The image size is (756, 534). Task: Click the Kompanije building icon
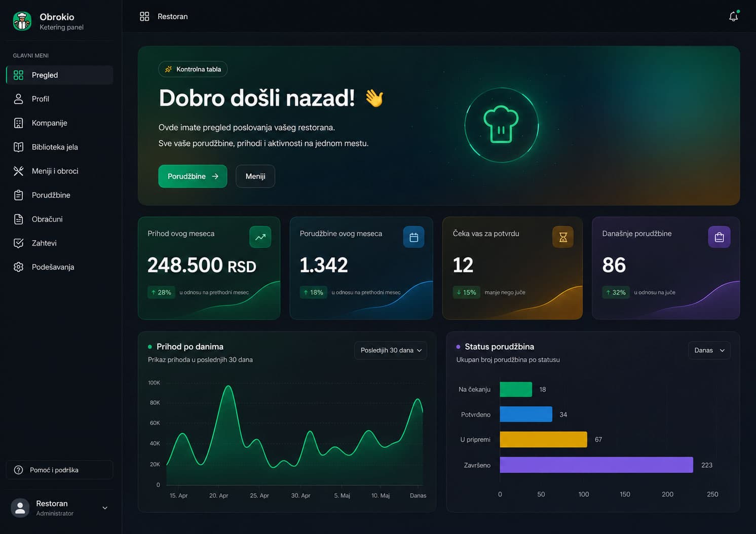19,123
